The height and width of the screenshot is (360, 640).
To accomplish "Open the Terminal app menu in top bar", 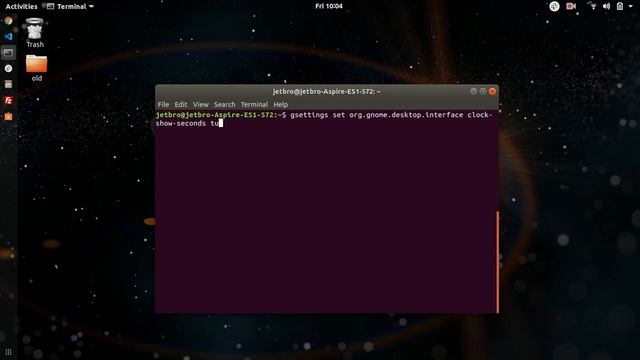I will (70, 6).
